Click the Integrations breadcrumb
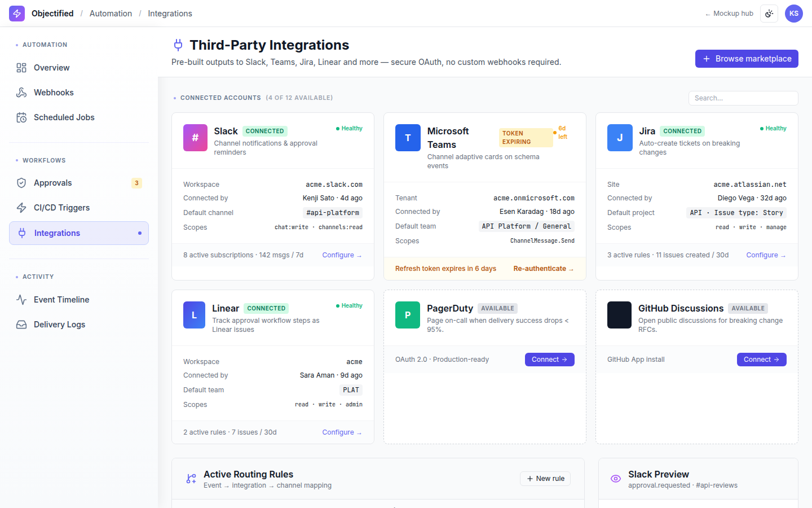Image resolution: width=812 pixels, height=508 pixels. pyautogui.click(x=170, y=14)
